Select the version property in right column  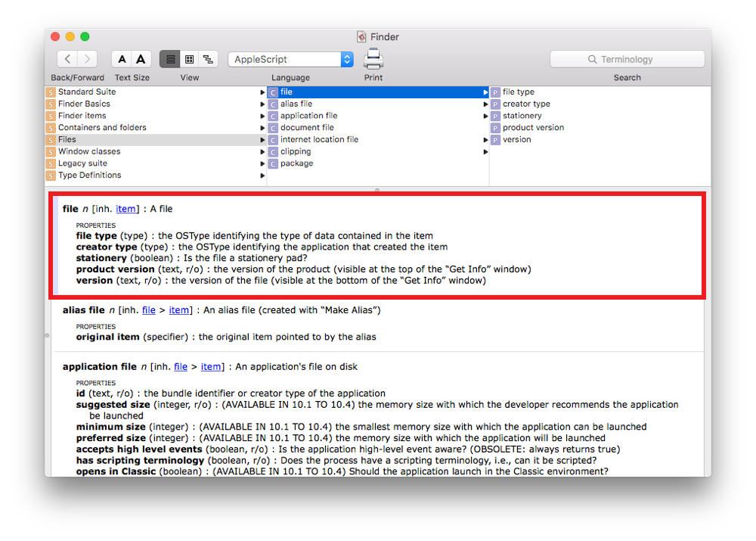(600, 139)
